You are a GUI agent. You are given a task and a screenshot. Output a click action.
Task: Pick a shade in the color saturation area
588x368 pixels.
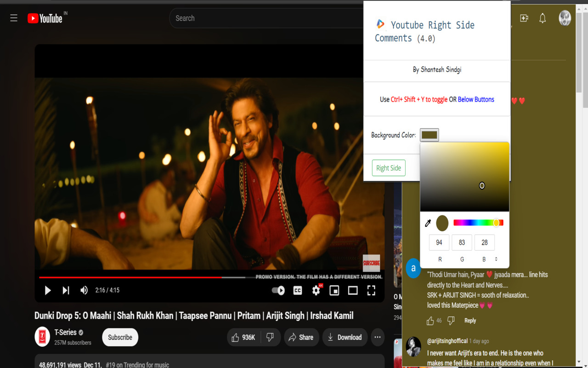(x=464, y=177)
